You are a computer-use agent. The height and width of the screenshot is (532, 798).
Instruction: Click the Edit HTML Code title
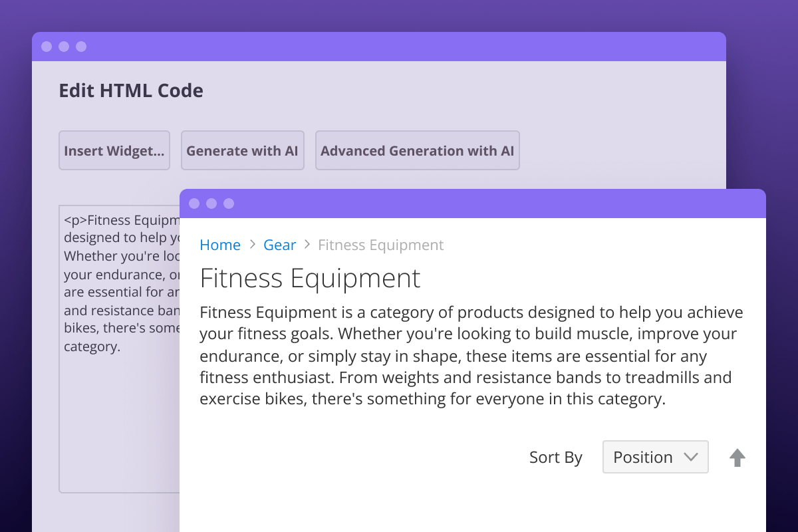pos(131,90)
